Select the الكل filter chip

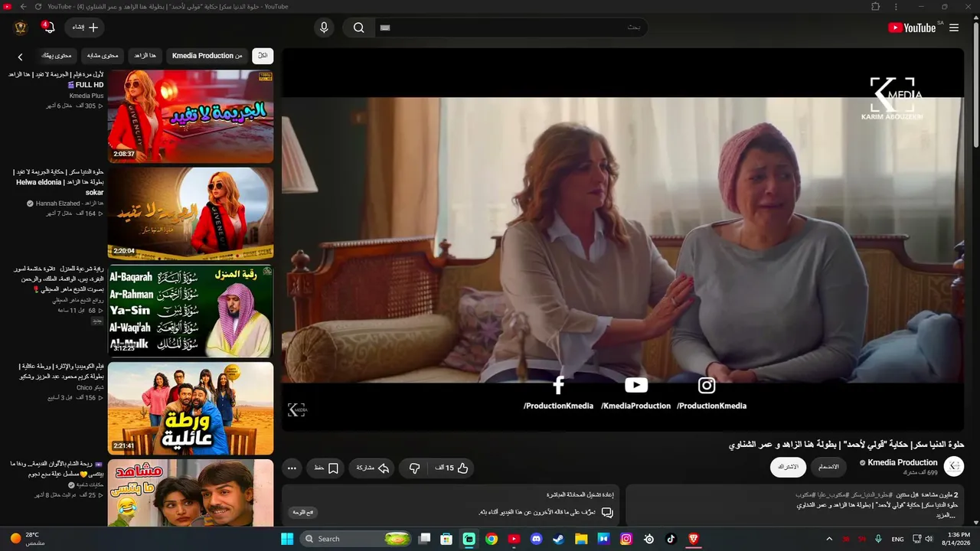click(x=263, y=55)
